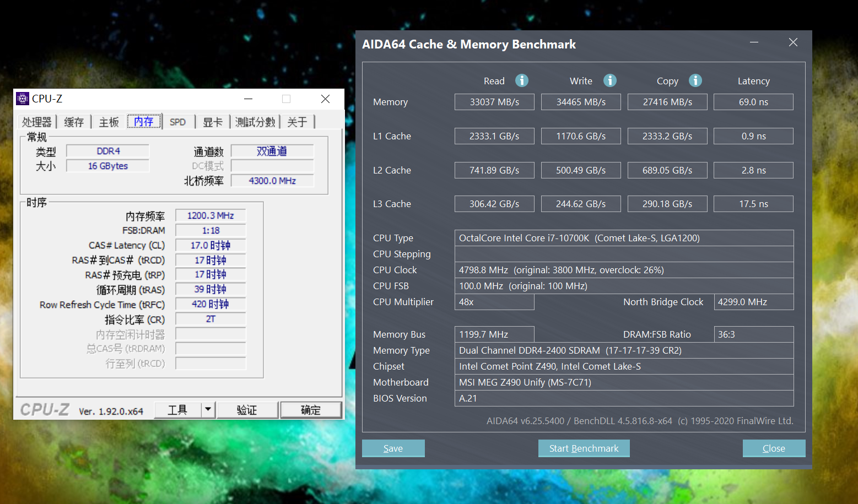This screenshot has width=858, height=504.
Task: Minimize the AIDA64 benchmark window
Action: tap(754, 42)
